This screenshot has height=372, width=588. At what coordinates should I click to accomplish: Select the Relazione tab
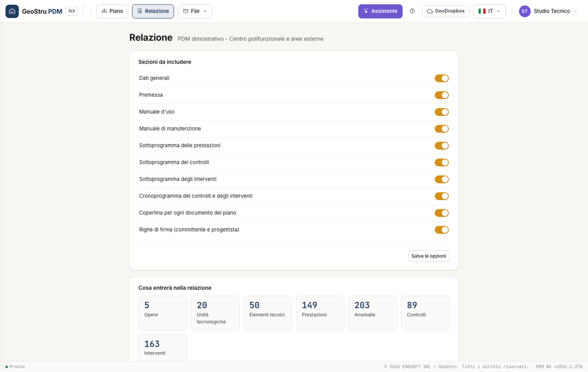153,11
